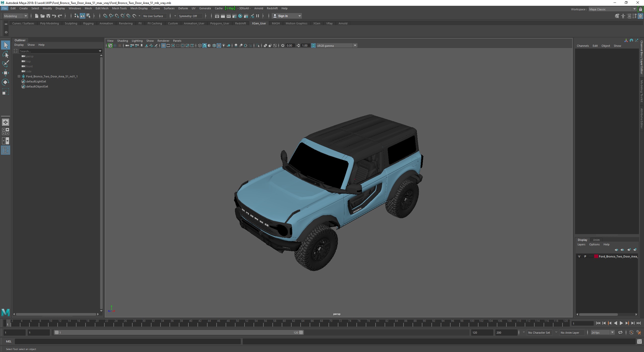
Task: Choose the Move tool in toolbox
Action: point(6,73)
